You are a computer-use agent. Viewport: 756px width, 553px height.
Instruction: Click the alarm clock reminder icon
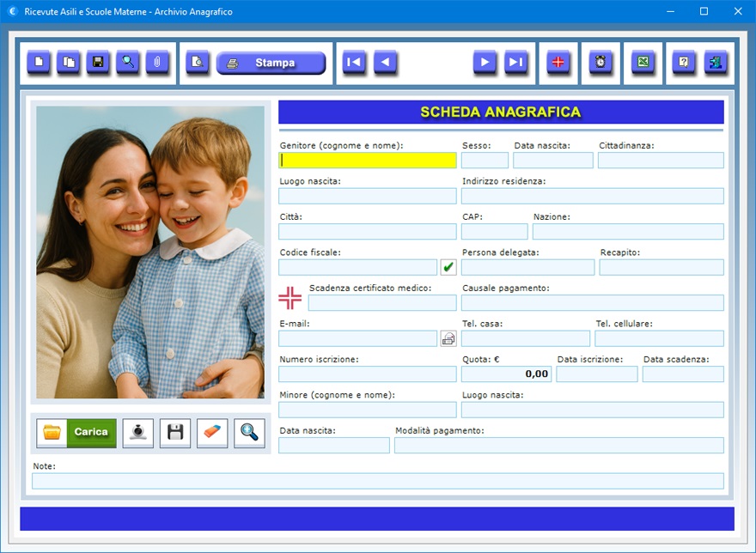click(601, 63)
